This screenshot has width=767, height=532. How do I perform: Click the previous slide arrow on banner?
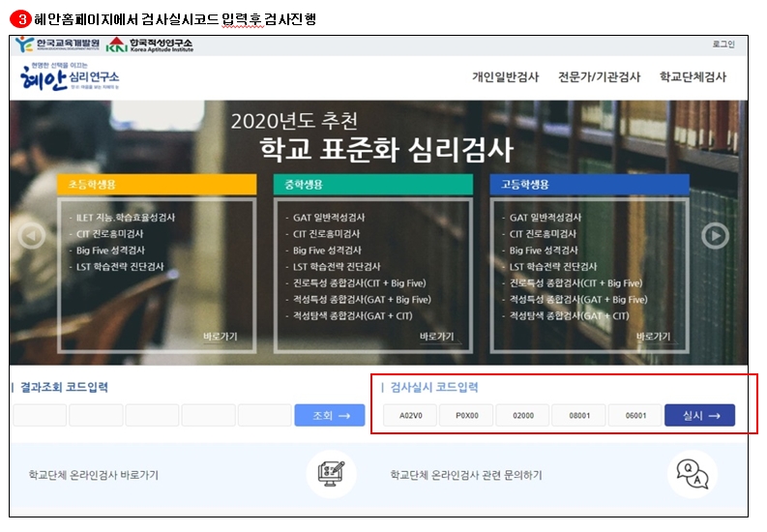click(x=32, y=236)
